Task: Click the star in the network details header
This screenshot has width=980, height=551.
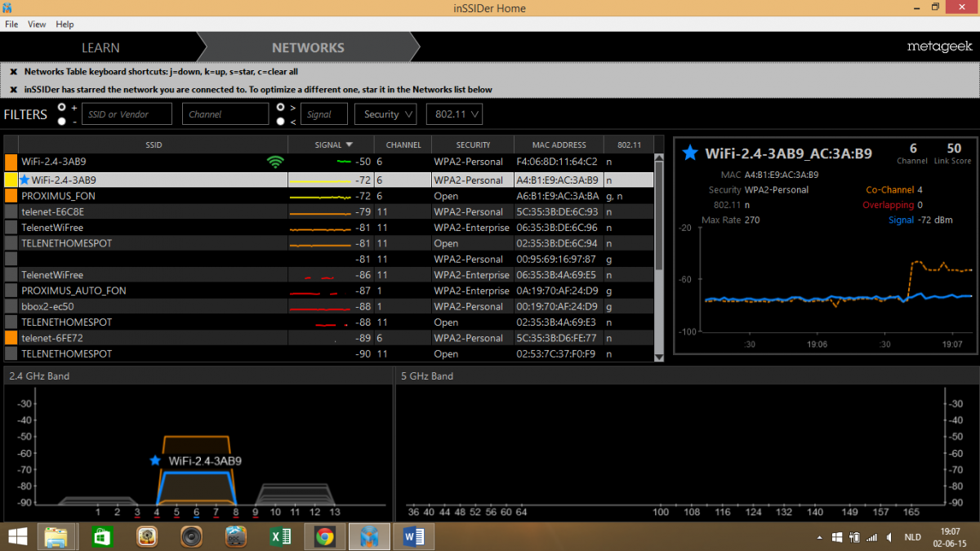Action: tap(690, 153)
